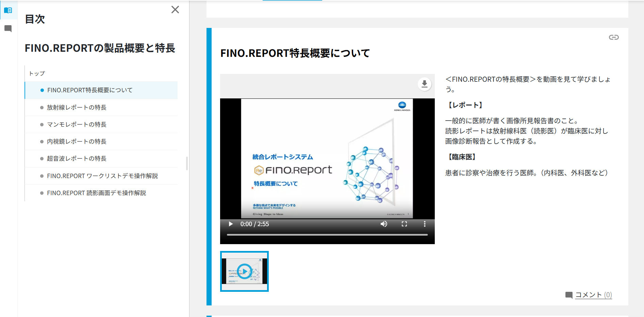Mute the video audio
Viewport: 644px width, 317px height.
point(384,224)
